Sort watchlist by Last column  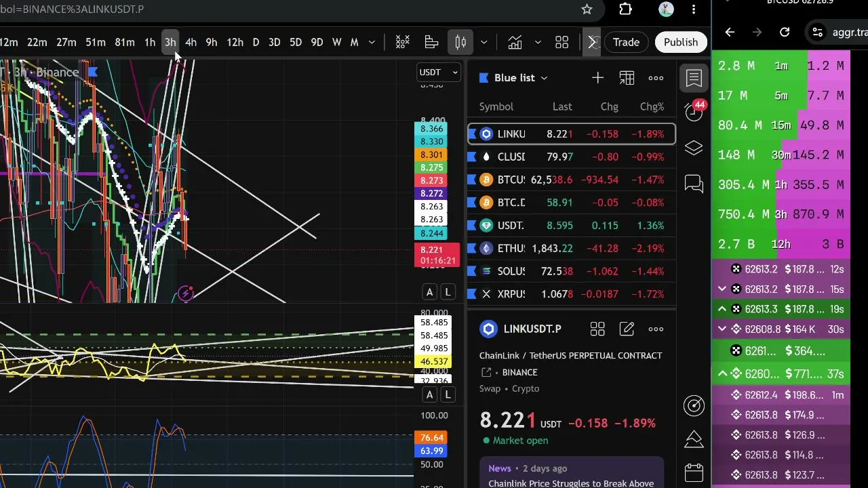point(562,106)
